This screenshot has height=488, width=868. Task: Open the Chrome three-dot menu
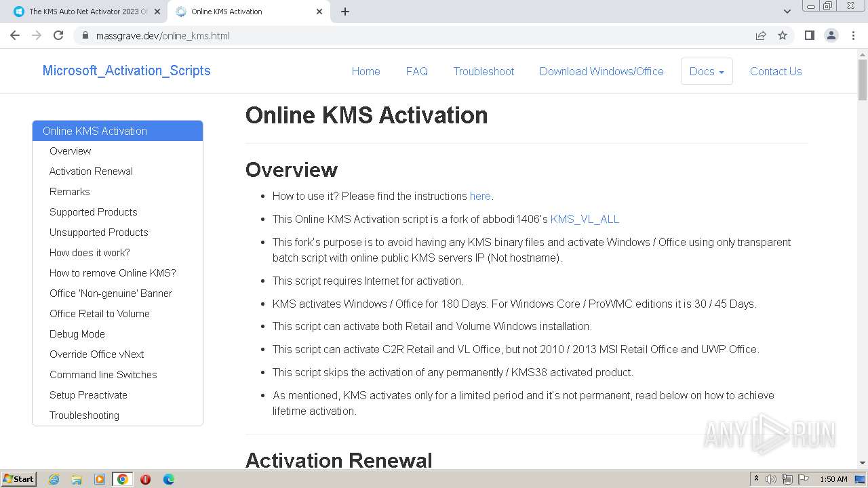[854, 35]
